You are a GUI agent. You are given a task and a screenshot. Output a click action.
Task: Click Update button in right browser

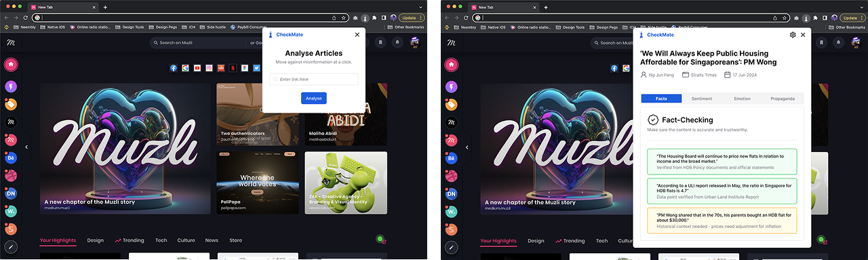pos(852,18)
